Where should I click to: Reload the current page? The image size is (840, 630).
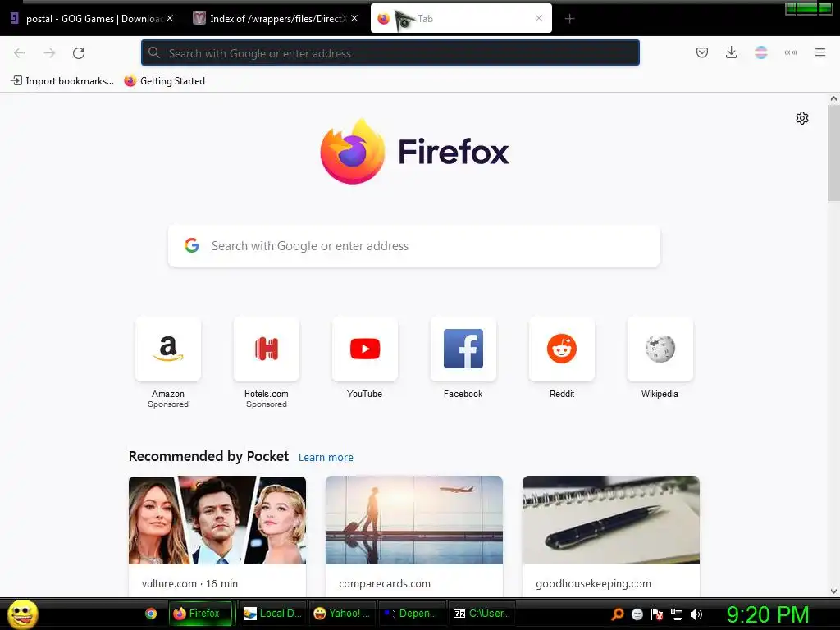(x=79, y=53)
